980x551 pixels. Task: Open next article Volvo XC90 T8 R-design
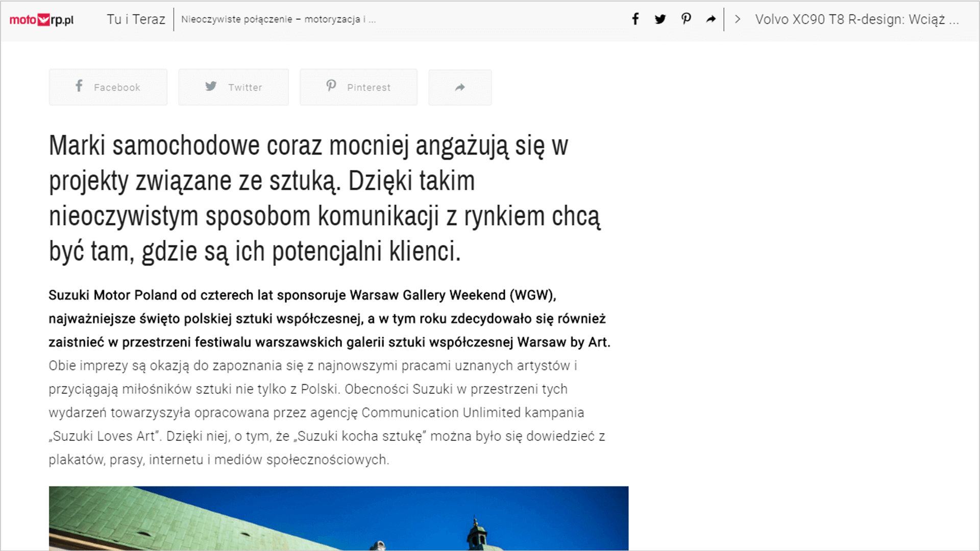coord(856,19)
